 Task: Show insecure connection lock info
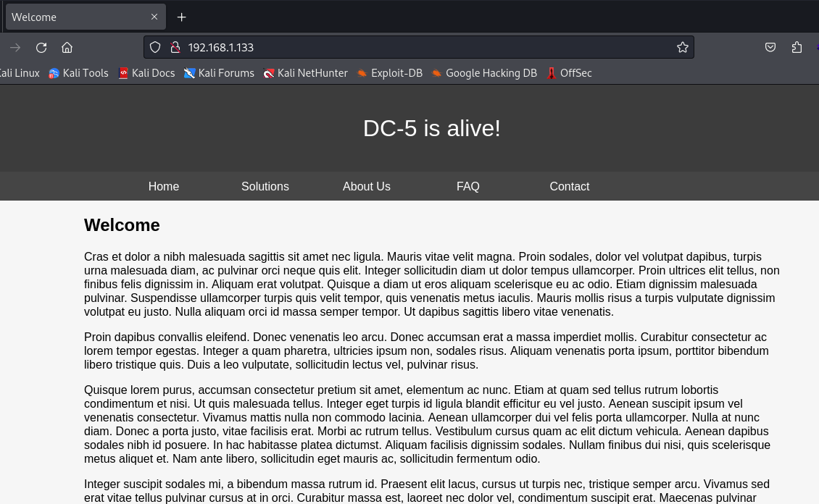pyautogui.click(x=175, y=48)
